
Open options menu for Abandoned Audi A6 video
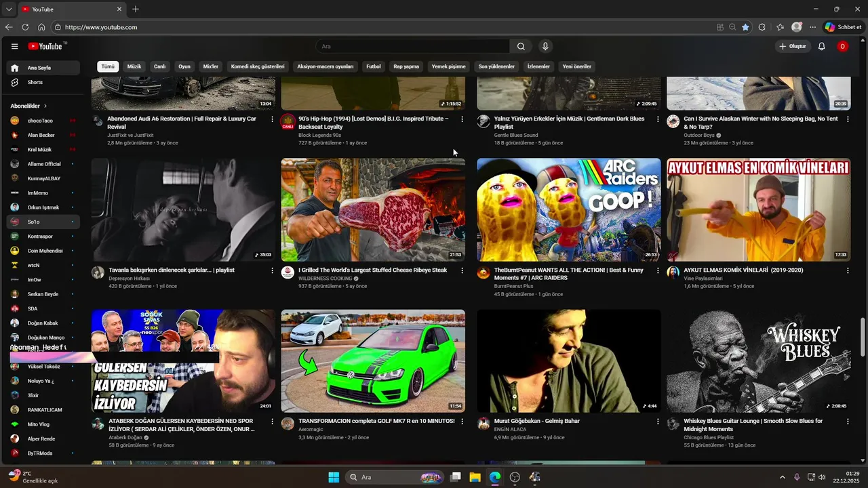tap(273, 119)
